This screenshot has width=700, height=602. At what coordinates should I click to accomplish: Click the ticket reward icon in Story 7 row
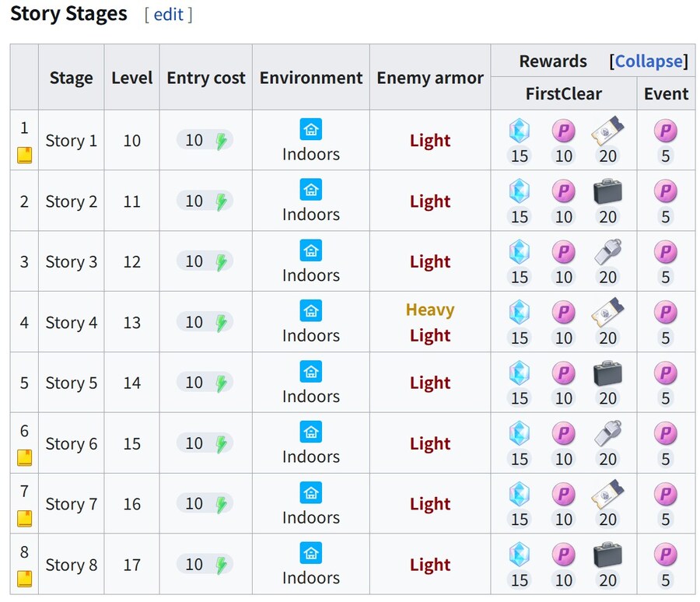pos(607,494)
